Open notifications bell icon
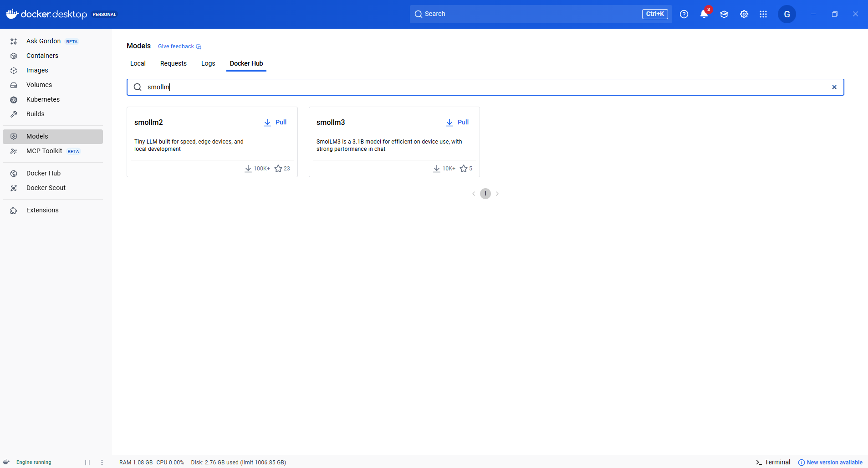 click(x=704, y=14)
